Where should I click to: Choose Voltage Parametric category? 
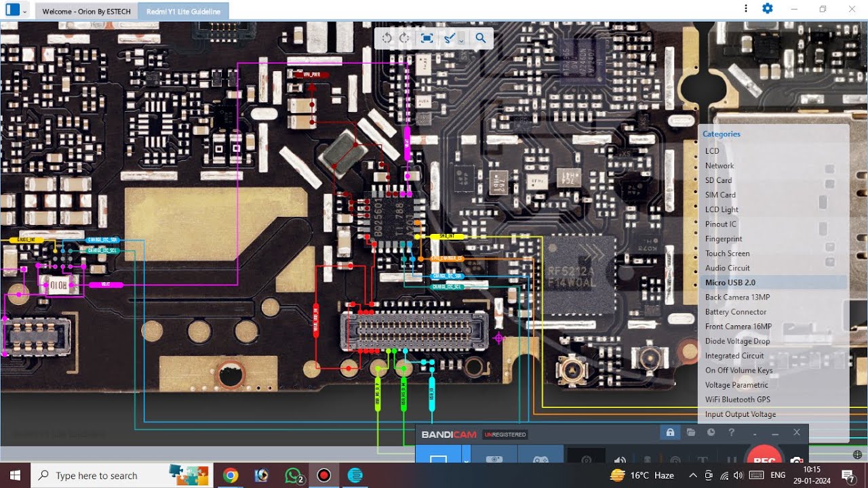(x=736, y=385)
